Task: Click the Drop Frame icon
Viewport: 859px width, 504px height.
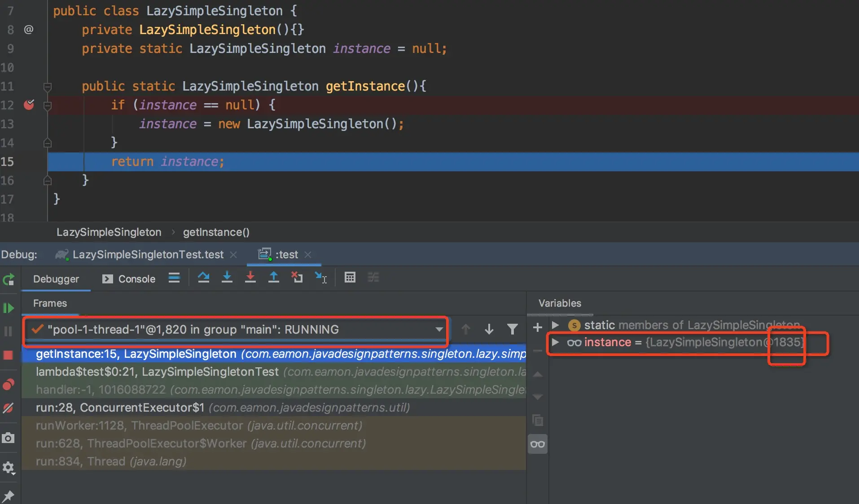Action: [x=297, y=278]
